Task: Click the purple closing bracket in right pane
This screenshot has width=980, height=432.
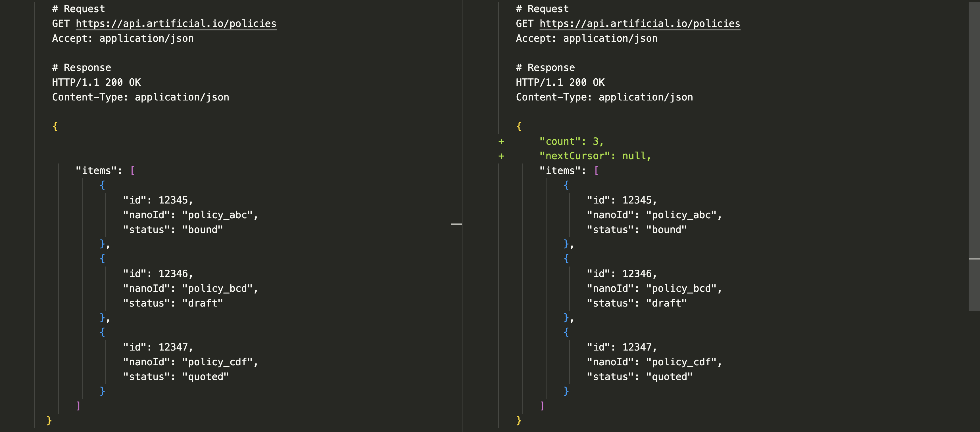Action: click(x=542, y=406)
